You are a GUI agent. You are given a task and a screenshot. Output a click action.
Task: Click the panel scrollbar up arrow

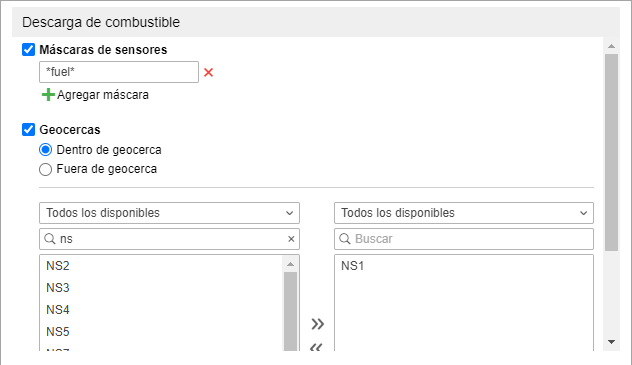click(x=611, y=46)
